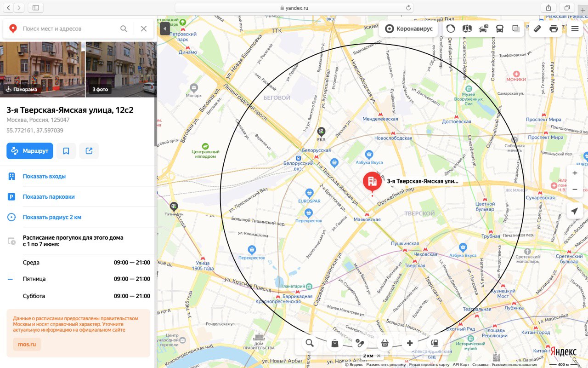This screenshot has width=588, height=368.
Task: Click the Safari share button
Action: point(548,8)
